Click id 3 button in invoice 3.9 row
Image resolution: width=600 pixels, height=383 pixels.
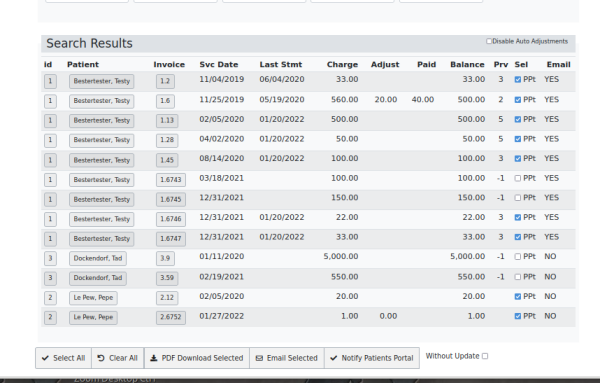point(50,258)
